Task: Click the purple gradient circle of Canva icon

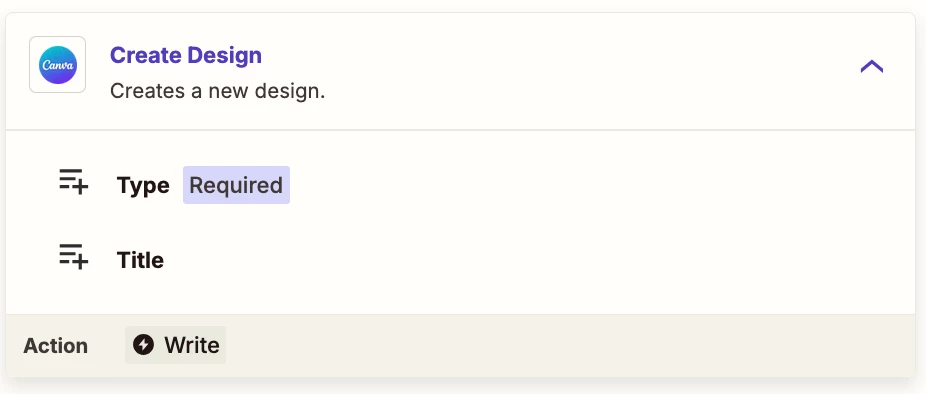Action: click(x=57, y=65)
